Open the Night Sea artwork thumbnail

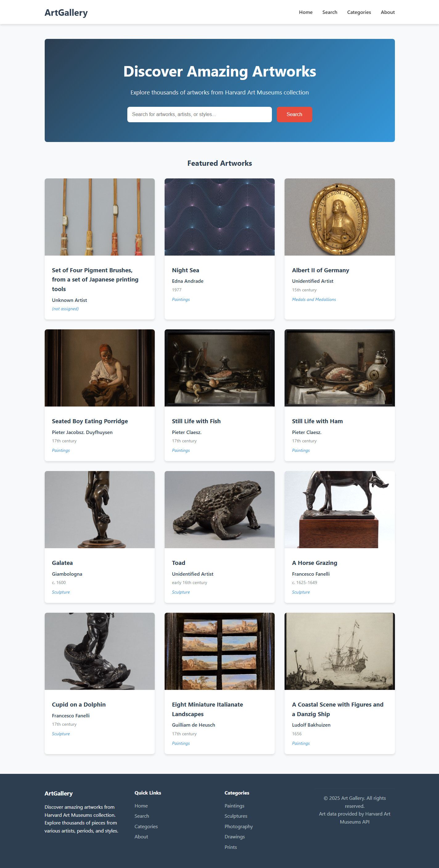click(219, 217)
